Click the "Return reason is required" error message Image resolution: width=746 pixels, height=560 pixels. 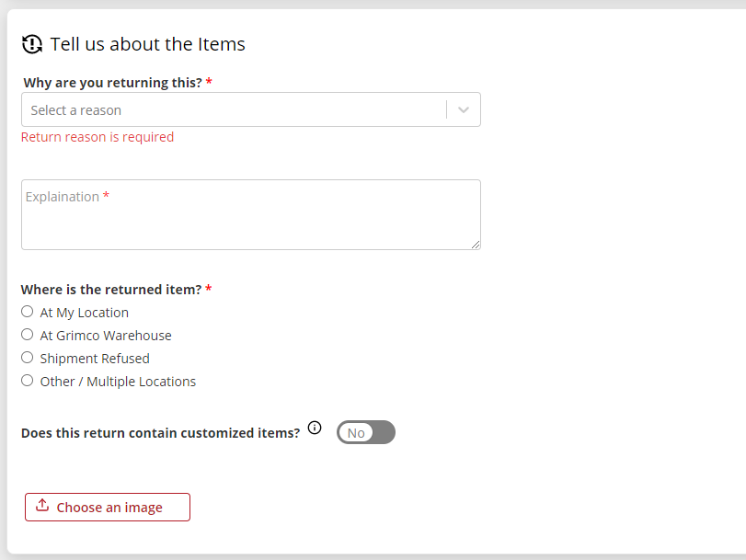point(98,137)
